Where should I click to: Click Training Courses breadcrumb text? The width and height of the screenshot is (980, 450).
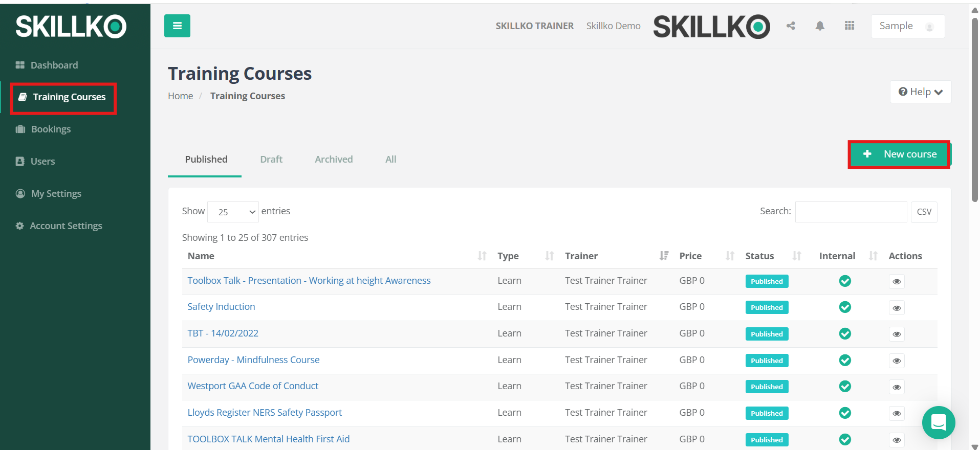tap(248, 96)
